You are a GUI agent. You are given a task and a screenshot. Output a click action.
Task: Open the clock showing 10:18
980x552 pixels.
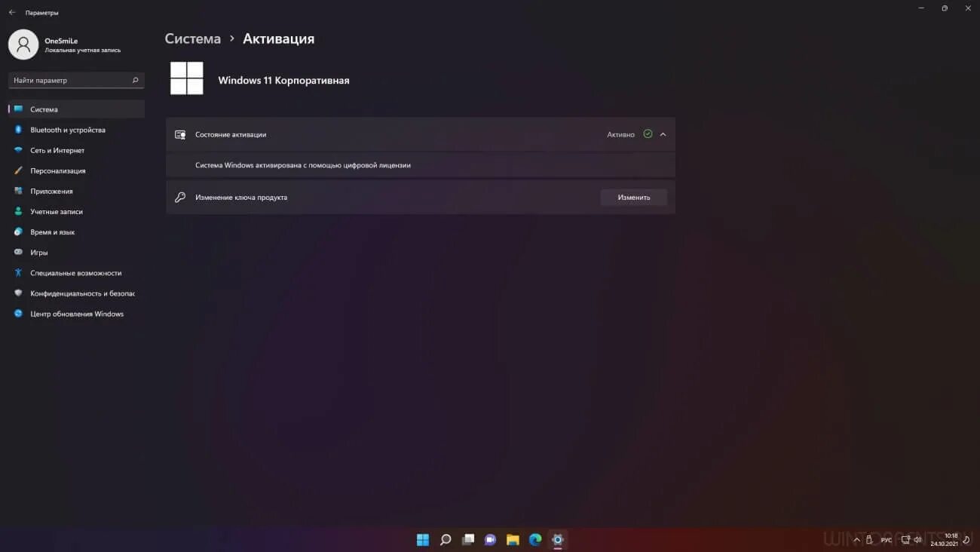(944, 539)
